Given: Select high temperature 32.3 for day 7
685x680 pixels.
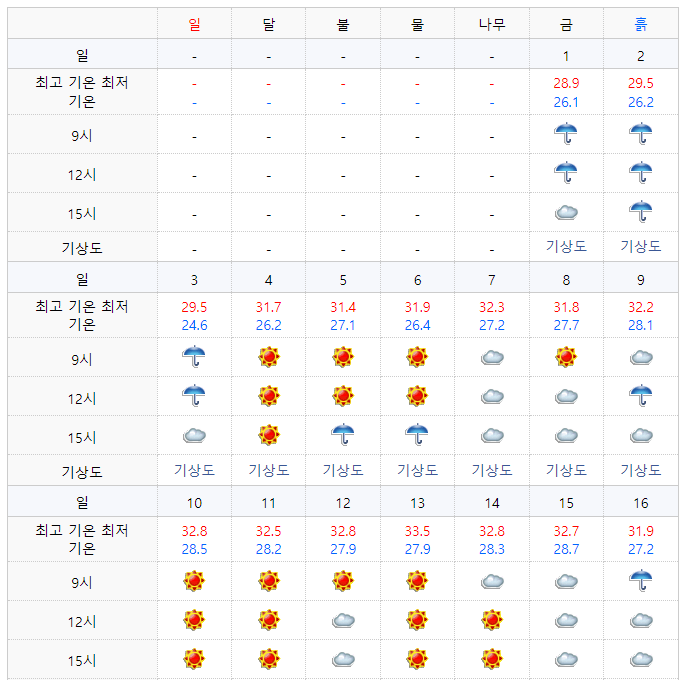Looking at the screenshot, I should (x=492, y=307).
